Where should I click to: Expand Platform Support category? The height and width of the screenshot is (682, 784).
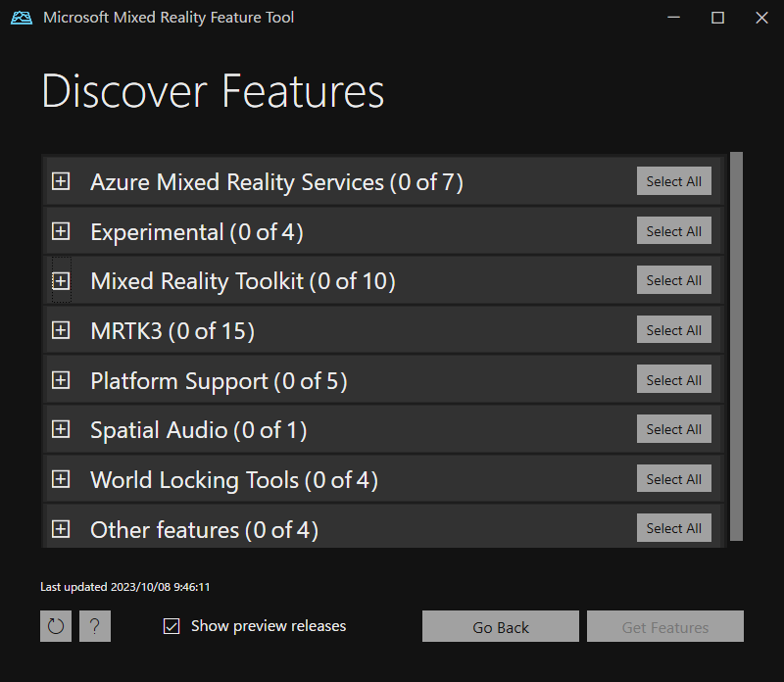coord(61,380)
